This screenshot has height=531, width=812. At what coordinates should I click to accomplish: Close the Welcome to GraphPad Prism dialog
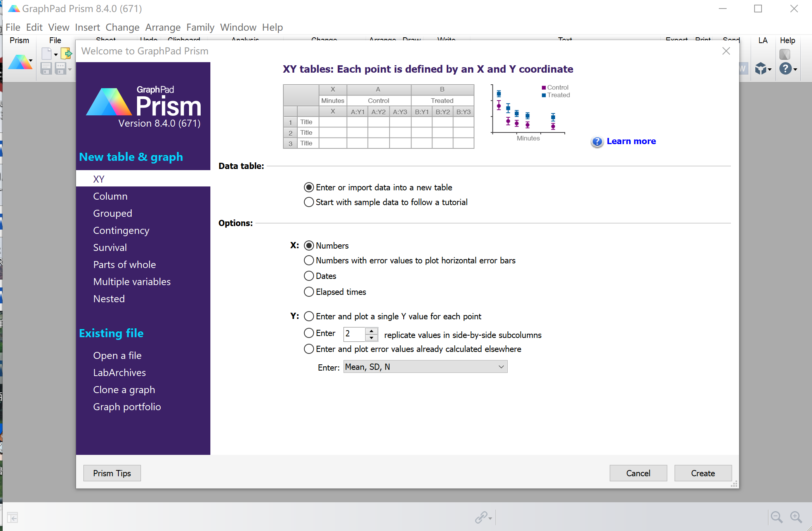coord(726,51)
